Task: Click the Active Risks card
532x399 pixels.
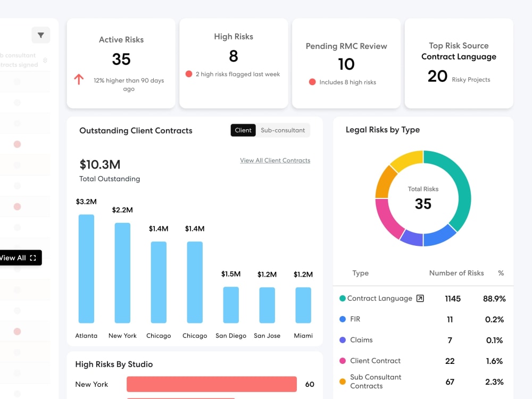Action: pyautogui.click(x=121, y=63)
